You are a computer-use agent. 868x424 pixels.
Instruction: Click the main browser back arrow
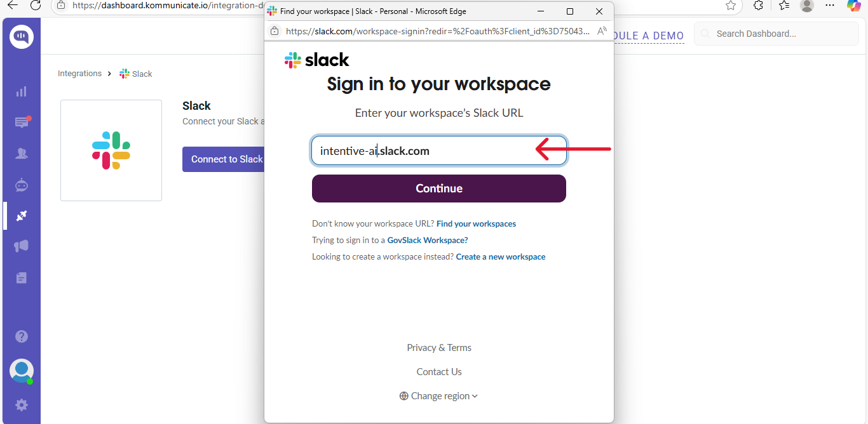13,5
